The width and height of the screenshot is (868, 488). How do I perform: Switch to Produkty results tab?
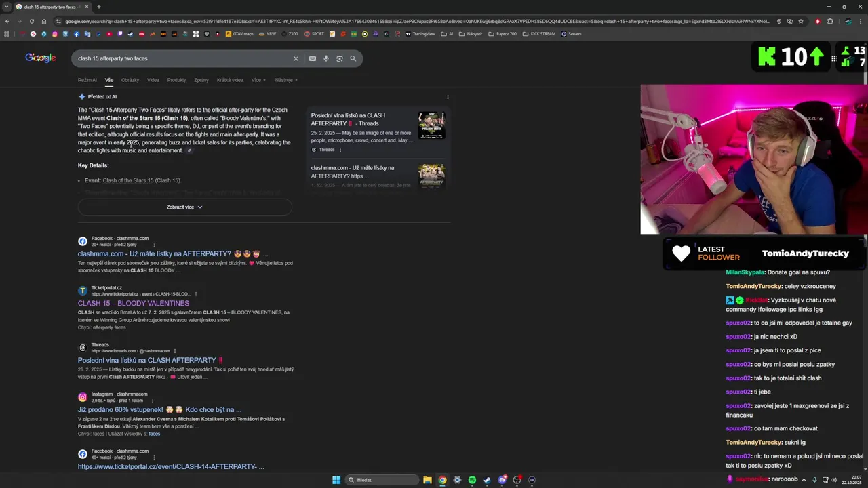176,80
